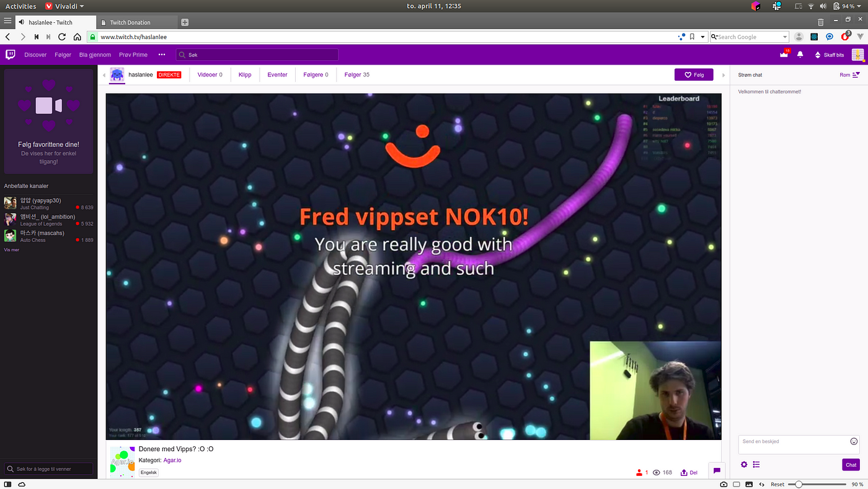The image size is (868, 489).
Task: Open chat settings gear
Action: [x=744, y=464]
